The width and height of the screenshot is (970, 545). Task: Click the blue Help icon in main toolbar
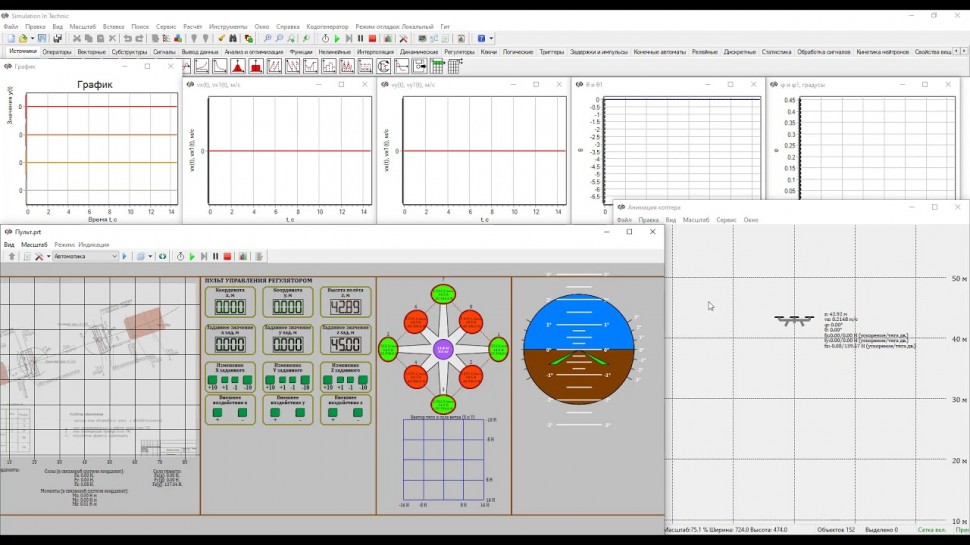click(481, 39)
